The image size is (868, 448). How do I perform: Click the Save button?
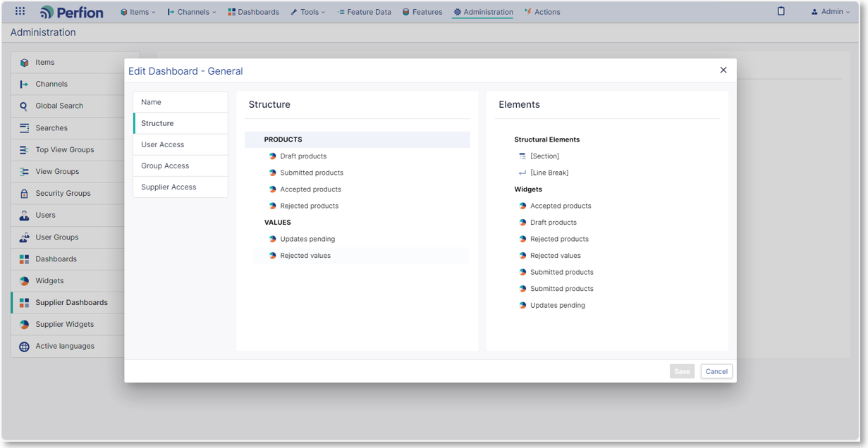682,371
